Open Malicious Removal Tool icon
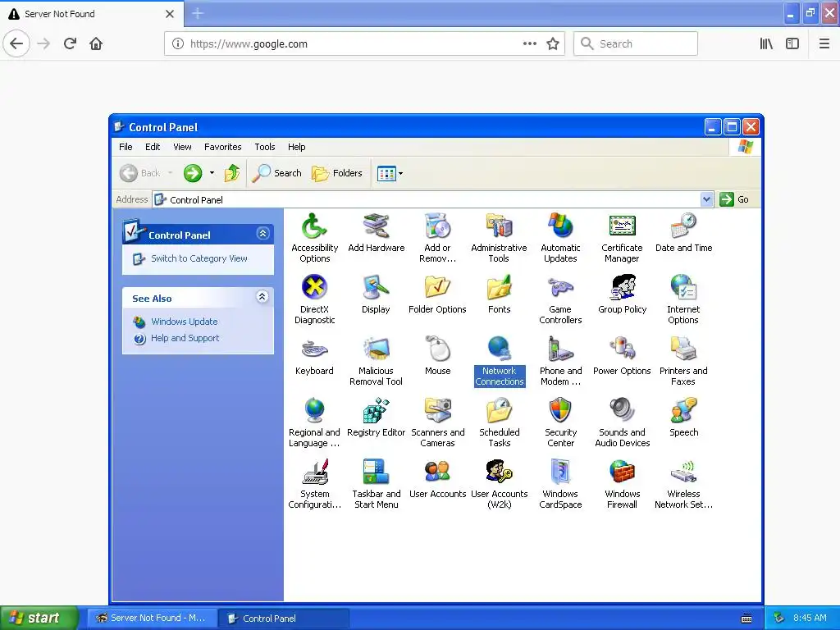840x630 pixels. 376,361
